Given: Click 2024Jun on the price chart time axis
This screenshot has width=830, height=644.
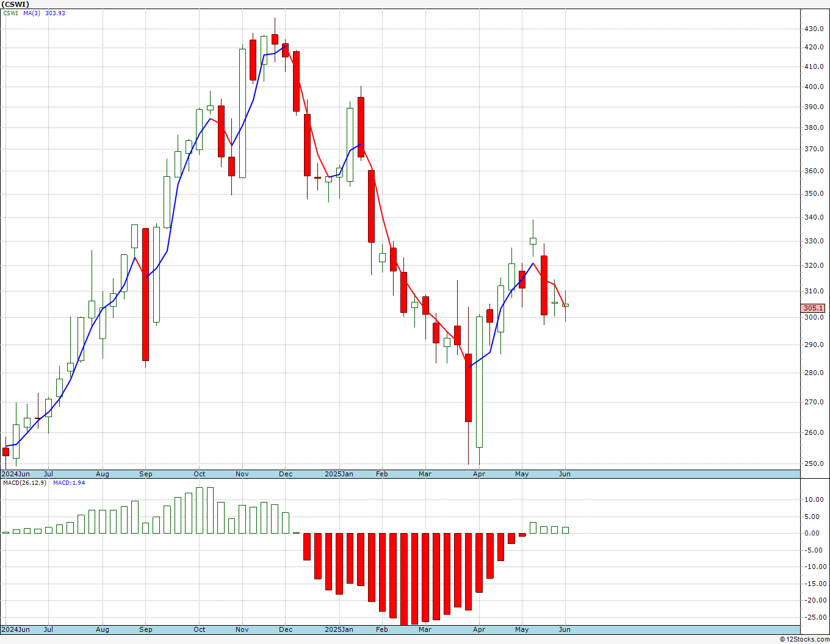Looking at the screenshot, I should 16,474.
